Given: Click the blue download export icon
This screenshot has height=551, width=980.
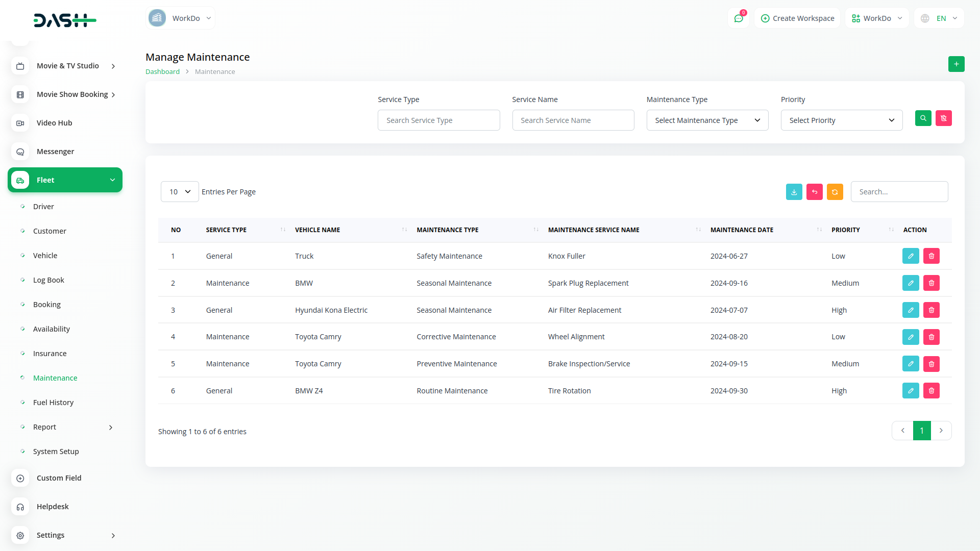Looking at the screenshot, I should pos(794,192).
